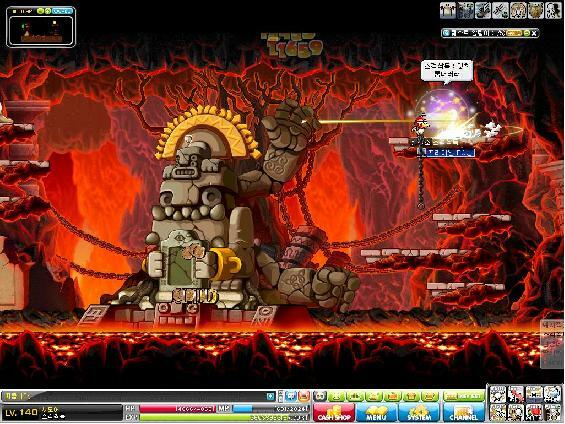Expand the minimap with the second green button

tap(48, 11)
